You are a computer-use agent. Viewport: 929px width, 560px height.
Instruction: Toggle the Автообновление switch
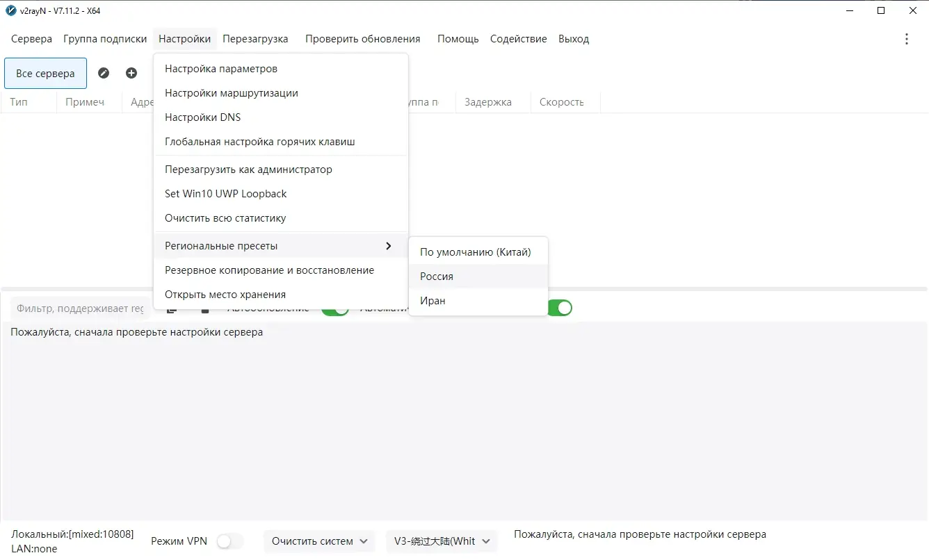pyautogui.click(x=335, y=308)
